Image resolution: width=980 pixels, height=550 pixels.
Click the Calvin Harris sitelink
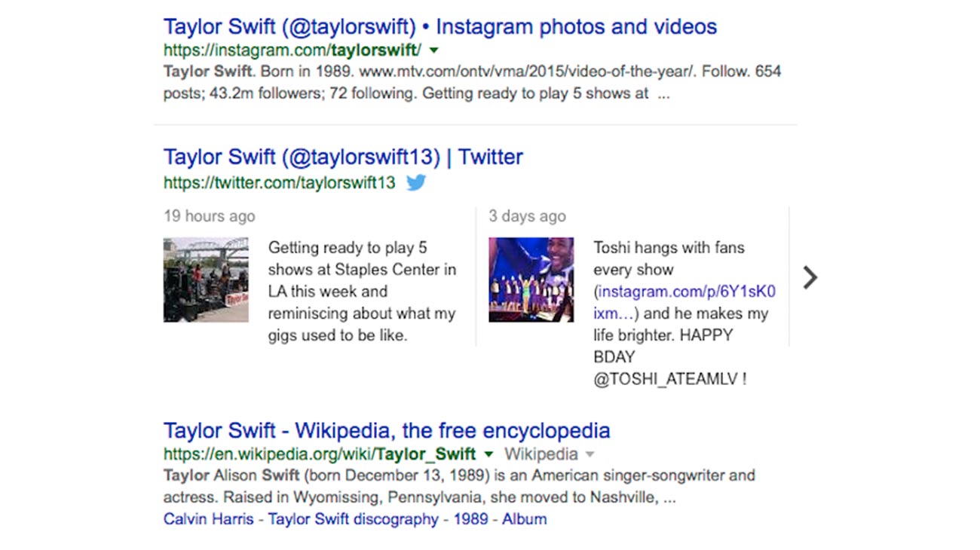(208, 519)
